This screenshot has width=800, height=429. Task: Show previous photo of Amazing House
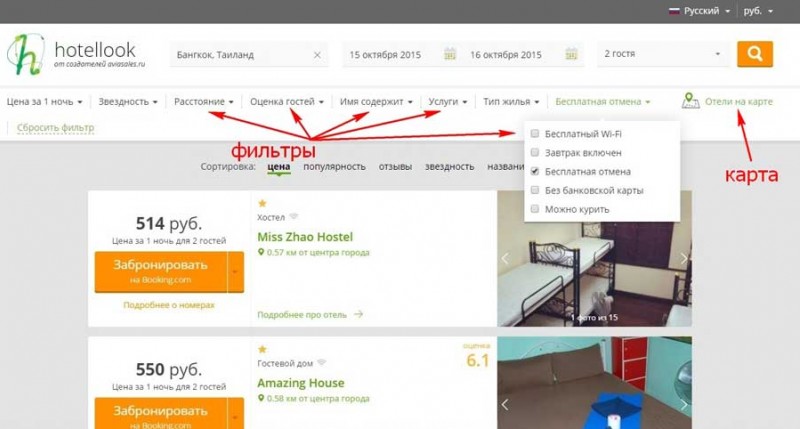click(x=505, y=405)
